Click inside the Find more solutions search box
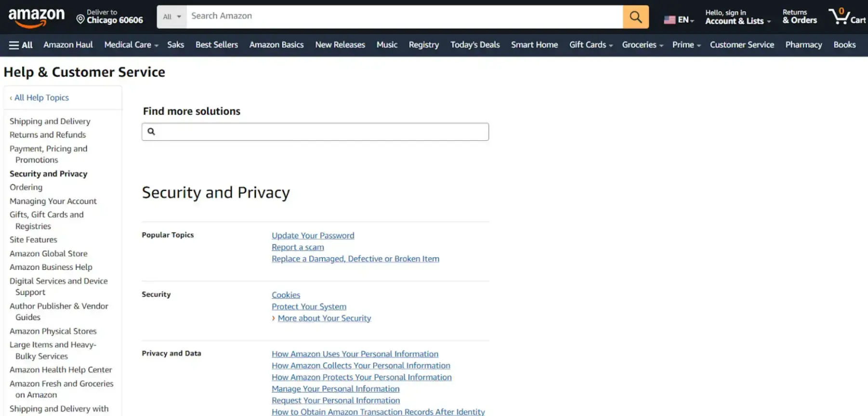 tap(315, 131)
